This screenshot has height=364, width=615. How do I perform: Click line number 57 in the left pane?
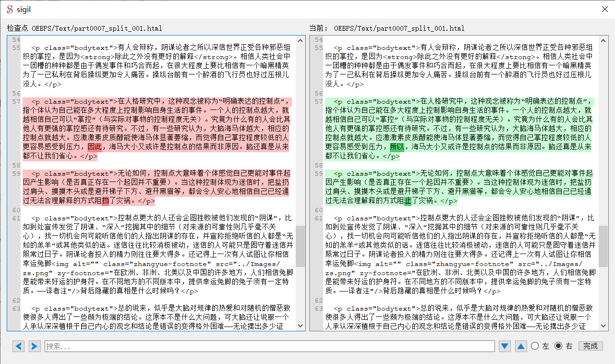tap(16, 101)
